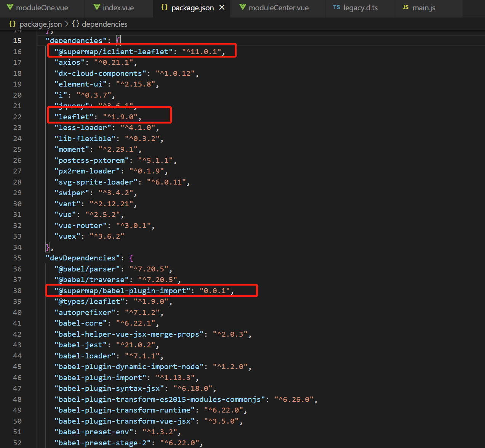Click the "lib-flexible" dependency key
Screen dimensions: 485x448
[85, 138]
